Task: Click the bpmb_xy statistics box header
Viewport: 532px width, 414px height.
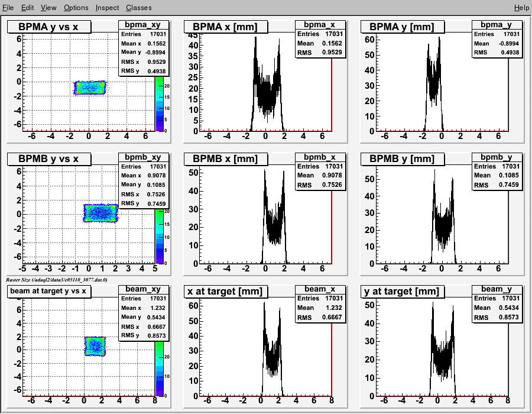Action: (x=143, y=157)
